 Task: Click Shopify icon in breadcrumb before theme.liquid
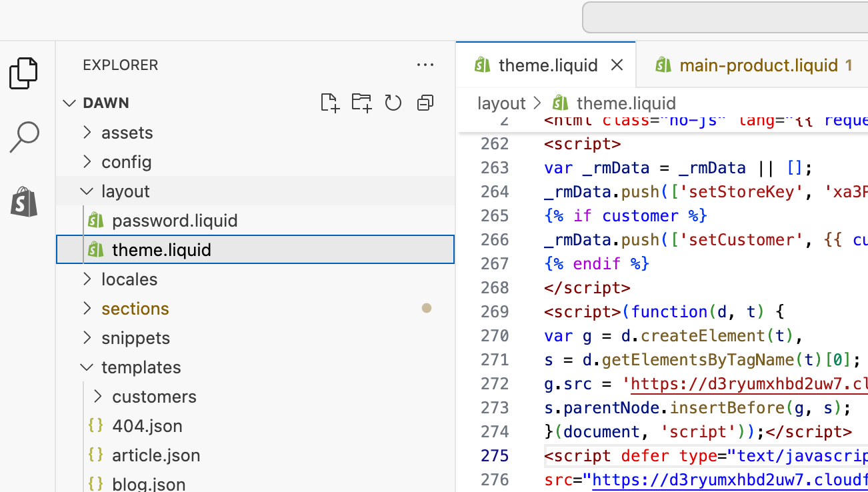point(561,103)
